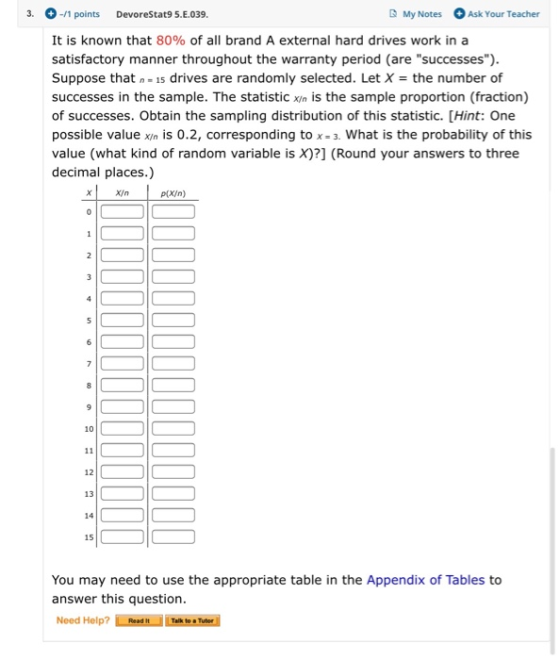The height and width of the screenshot is (660, 560).
Task: Click the X/n box in row 7
Action: pos(122,363)
